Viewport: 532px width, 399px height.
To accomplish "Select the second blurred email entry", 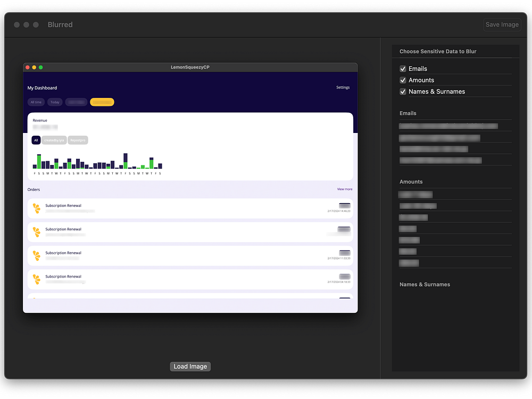I will click(439, 138).
